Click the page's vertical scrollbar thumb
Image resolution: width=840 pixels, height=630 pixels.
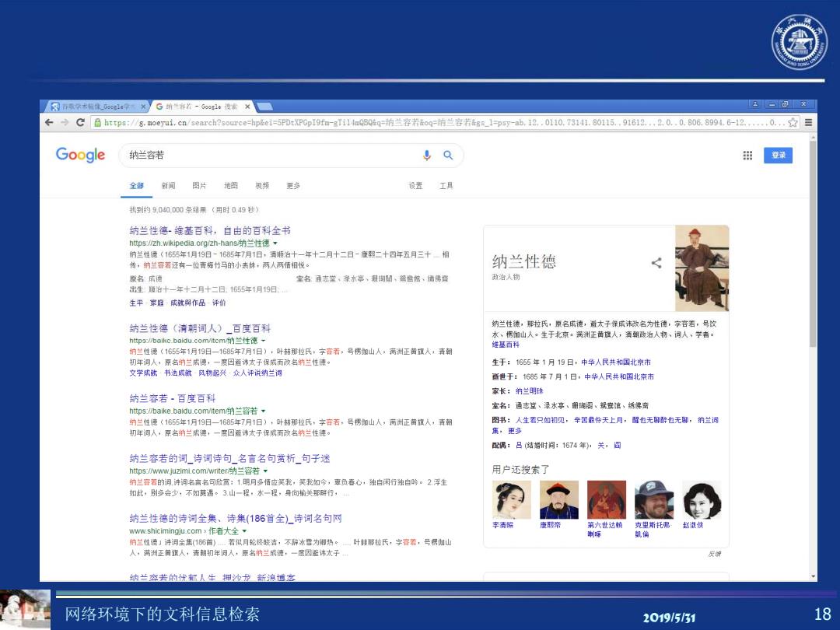click(x=814, y=243)
